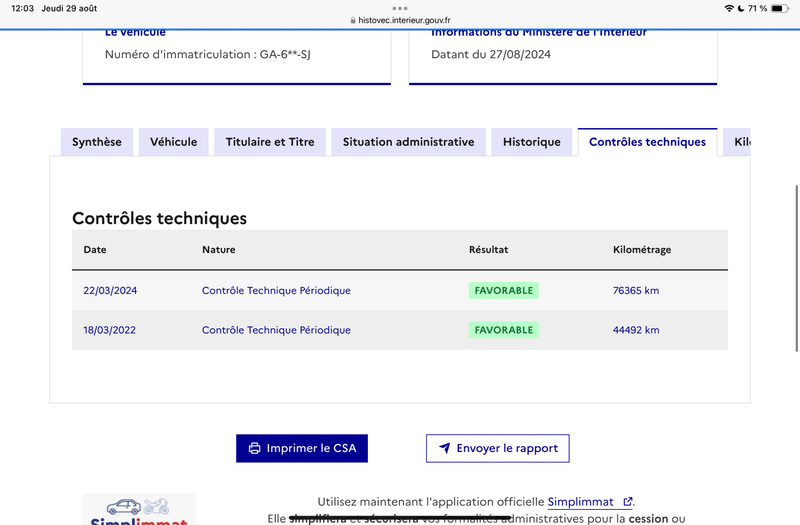Screen dimensions: 800x525
Task: Click the FAVORABLE badge for 18/03/2022
Action: 504,330
